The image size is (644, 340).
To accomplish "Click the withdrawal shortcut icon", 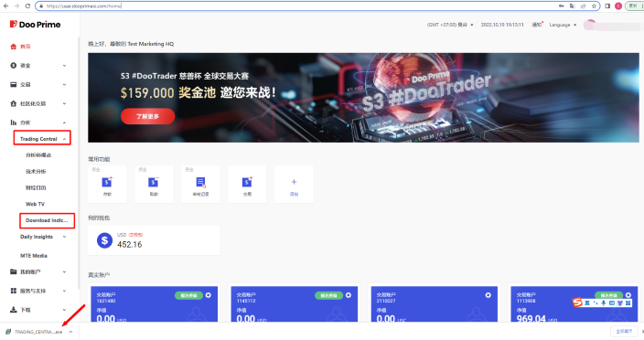I will (x=154, y=182).
